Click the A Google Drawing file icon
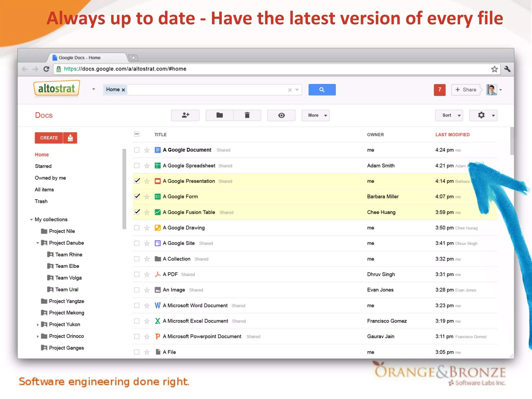The width and height of the screenshot is (532, 399). (157, 228)
